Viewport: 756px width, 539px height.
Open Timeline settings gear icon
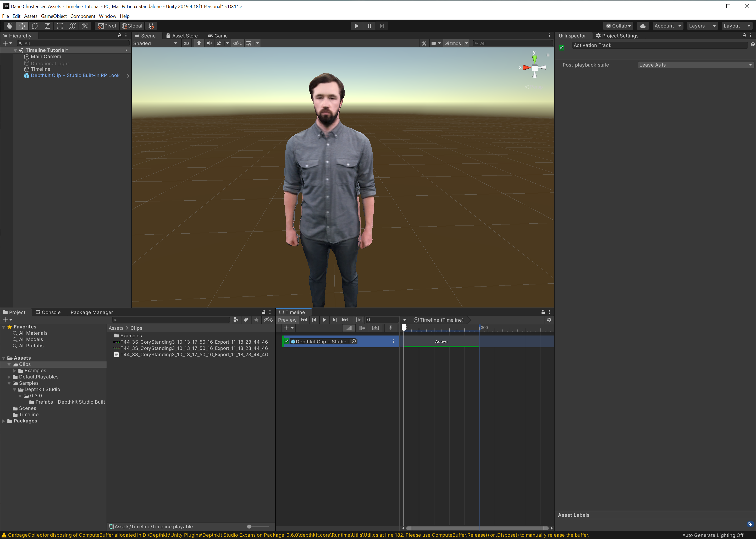549,320
